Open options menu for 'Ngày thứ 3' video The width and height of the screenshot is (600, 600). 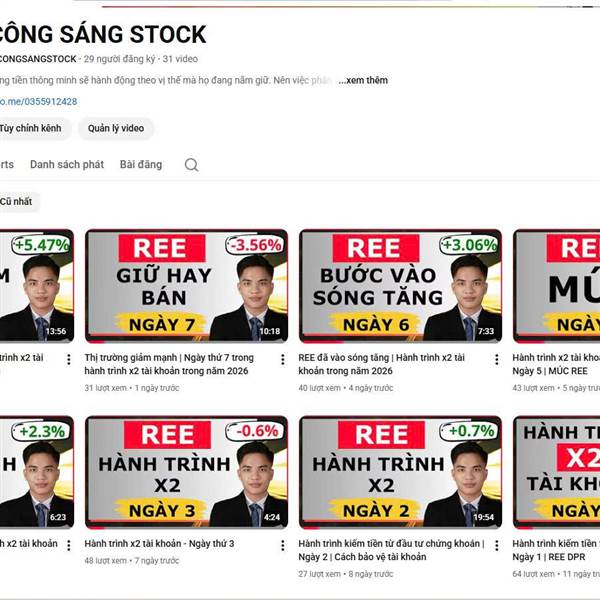(282, 545)
